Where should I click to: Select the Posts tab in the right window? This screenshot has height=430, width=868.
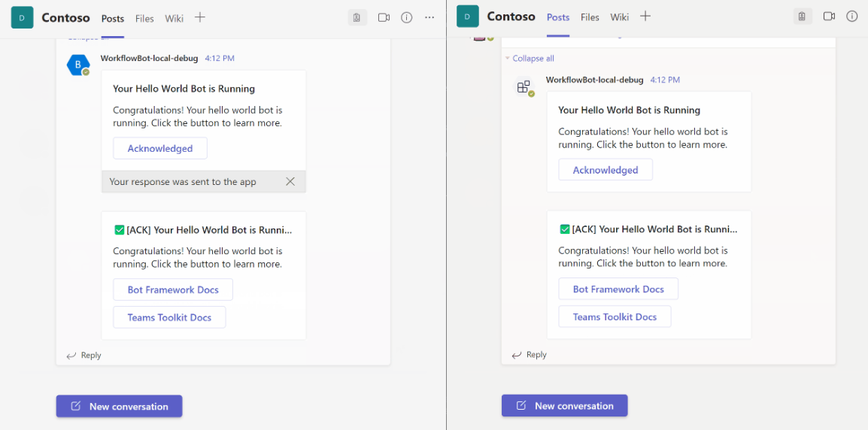pyautogui.click(x=558, y=17)
